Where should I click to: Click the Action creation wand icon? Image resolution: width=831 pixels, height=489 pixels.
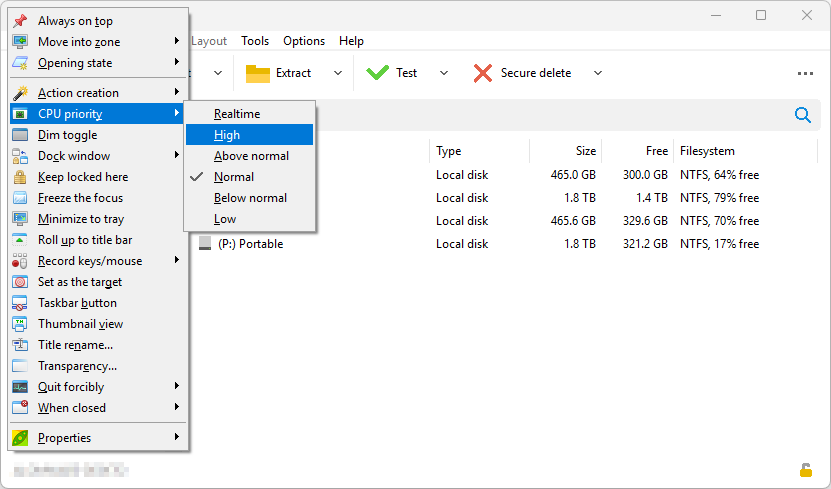click(20, 93)
